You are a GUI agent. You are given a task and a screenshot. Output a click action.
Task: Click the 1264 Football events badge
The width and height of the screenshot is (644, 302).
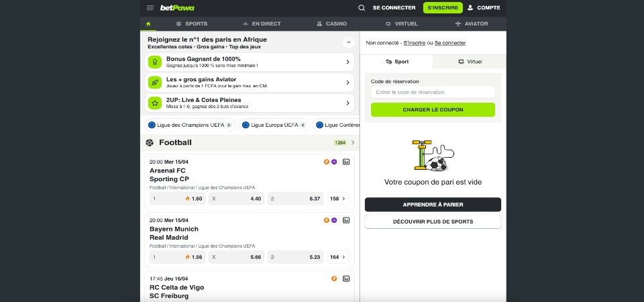coord(340,142)
